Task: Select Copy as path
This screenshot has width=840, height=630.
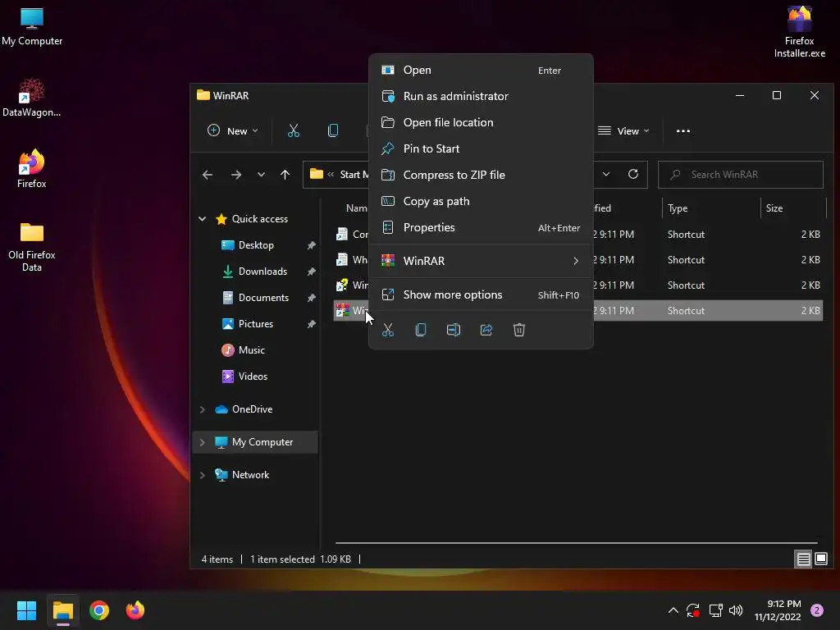Action: click(481, 202)
